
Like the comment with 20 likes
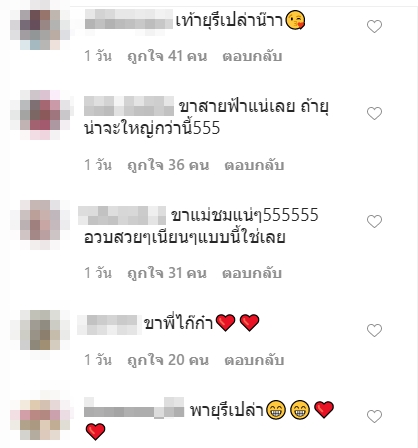374,330
